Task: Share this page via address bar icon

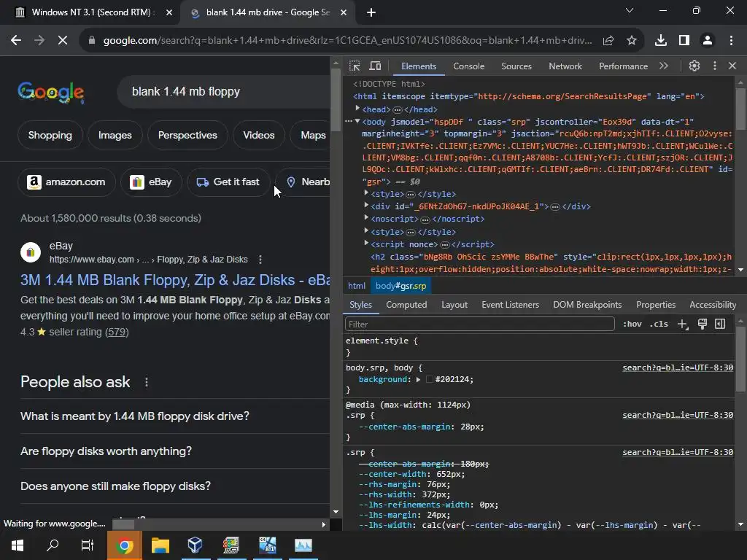Action: tap(608, 41)
